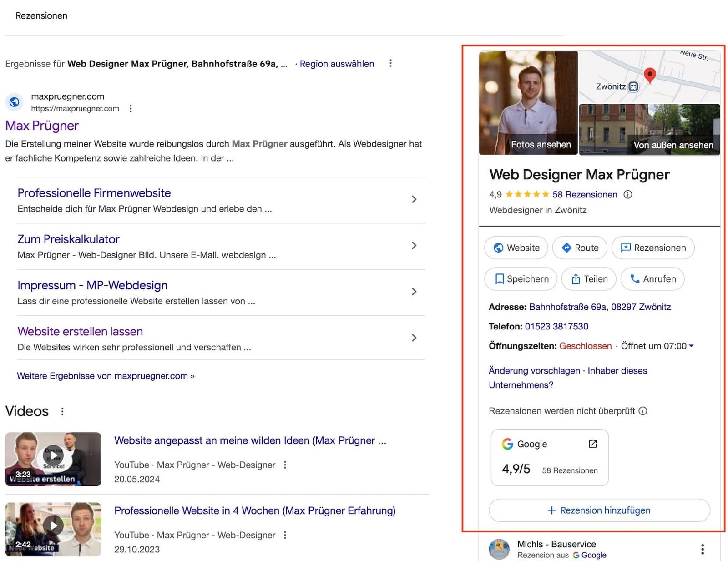The image size is (728, 561).
Task: Open Impressum - MP-Webdesign link
Action: click(92, 285)
